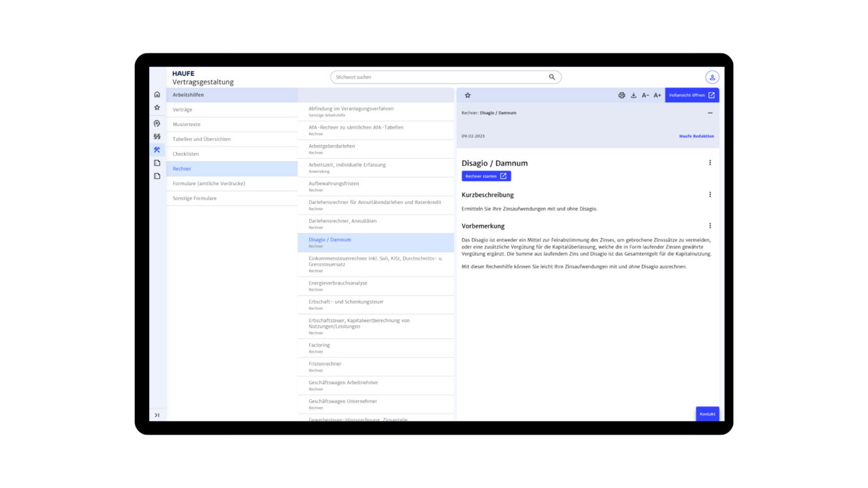Open options menu beside Kurzbeschreibung heading
This screenshot has width=868, height=488.
click(x=710, y=195)
